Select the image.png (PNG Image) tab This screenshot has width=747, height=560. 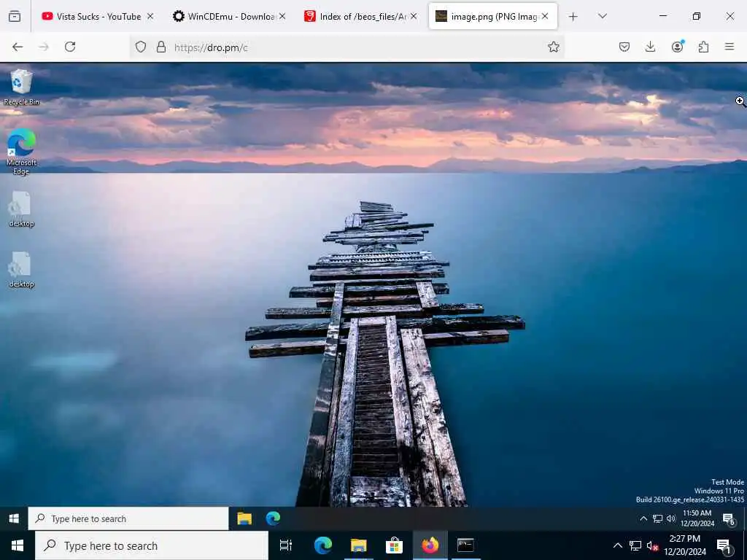click(x=493, y=16)
